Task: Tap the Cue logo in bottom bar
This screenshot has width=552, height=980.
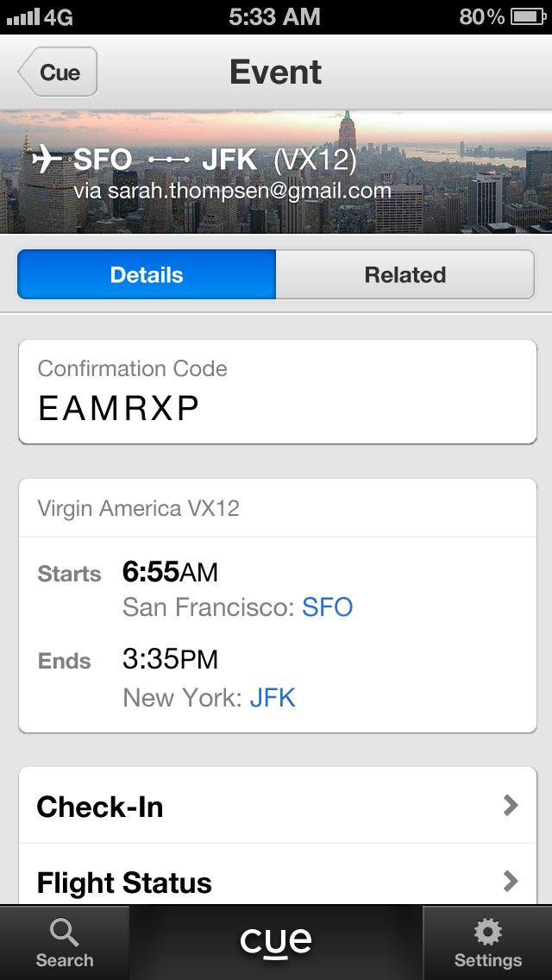Action: click(276, 941)
